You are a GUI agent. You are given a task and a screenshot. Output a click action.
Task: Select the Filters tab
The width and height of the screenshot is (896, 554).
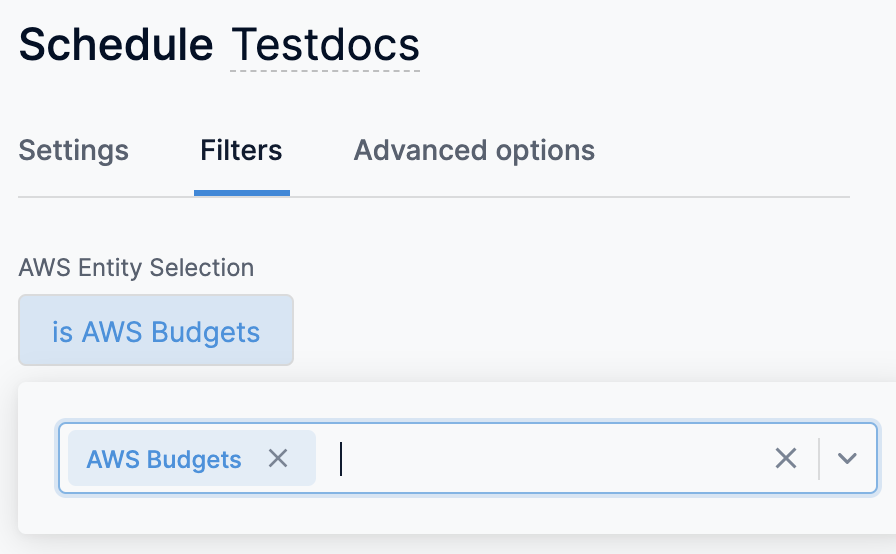(241, 151)
